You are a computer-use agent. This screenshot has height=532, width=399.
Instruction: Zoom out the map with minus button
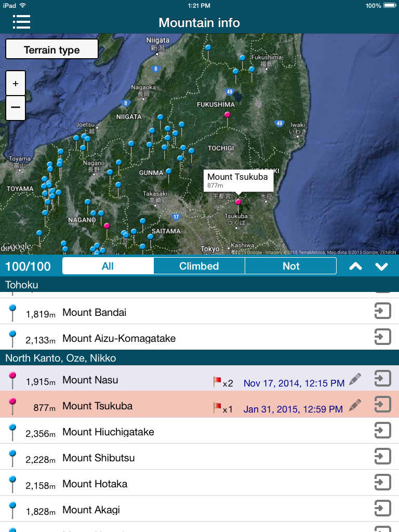pos(16,108)
